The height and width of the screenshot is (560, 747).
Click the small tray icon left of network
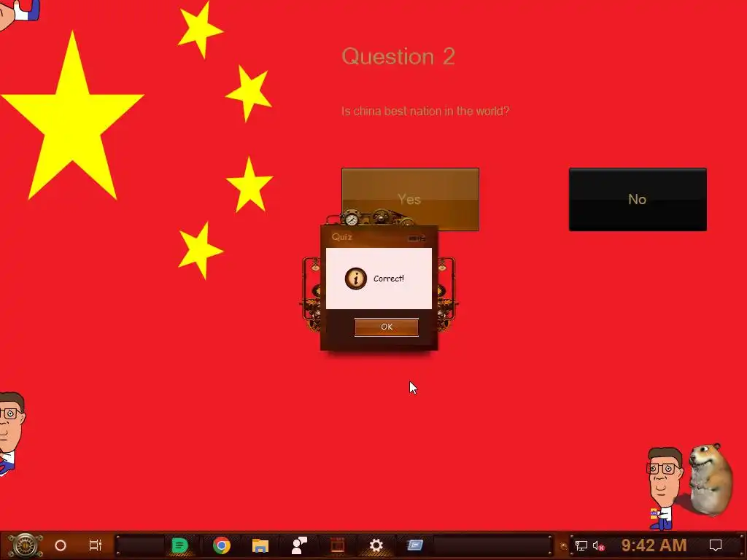pos(564,546)
